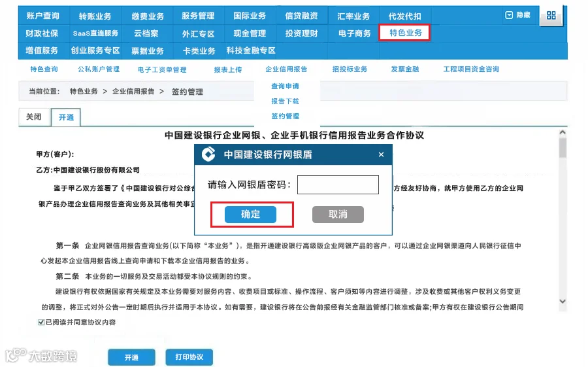The image size is (588, 367).
Task: Uncheck 已阅读并同意协议内容 checkbox
Action: coord(41,323)
